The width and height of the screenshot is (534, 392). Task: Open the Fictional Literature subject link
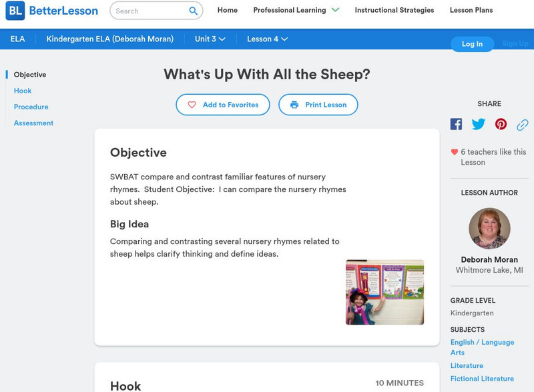[482, 378]
